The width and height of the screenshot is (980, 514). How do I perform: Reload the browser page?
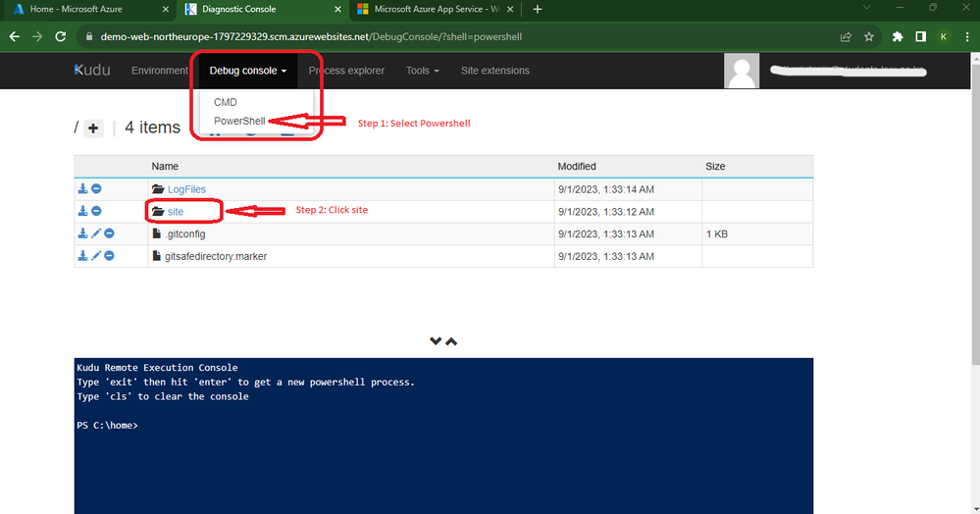pos(61,37)
